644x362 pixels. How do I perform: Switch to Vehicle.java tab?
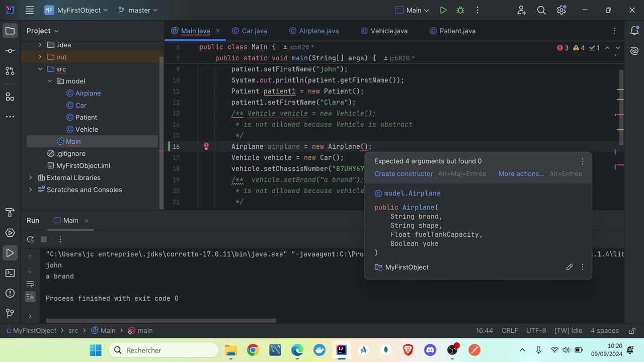(x=384, y=31)
